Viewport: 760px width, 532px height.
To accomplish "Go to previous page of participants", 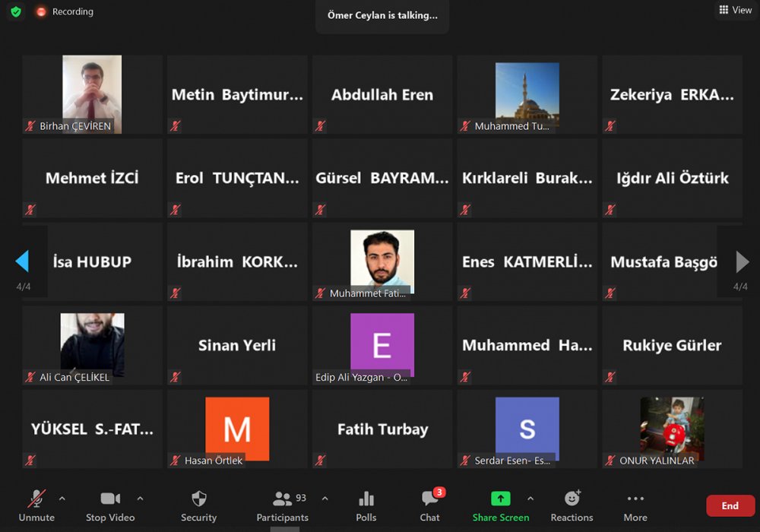I will click(x=22, y=261).
